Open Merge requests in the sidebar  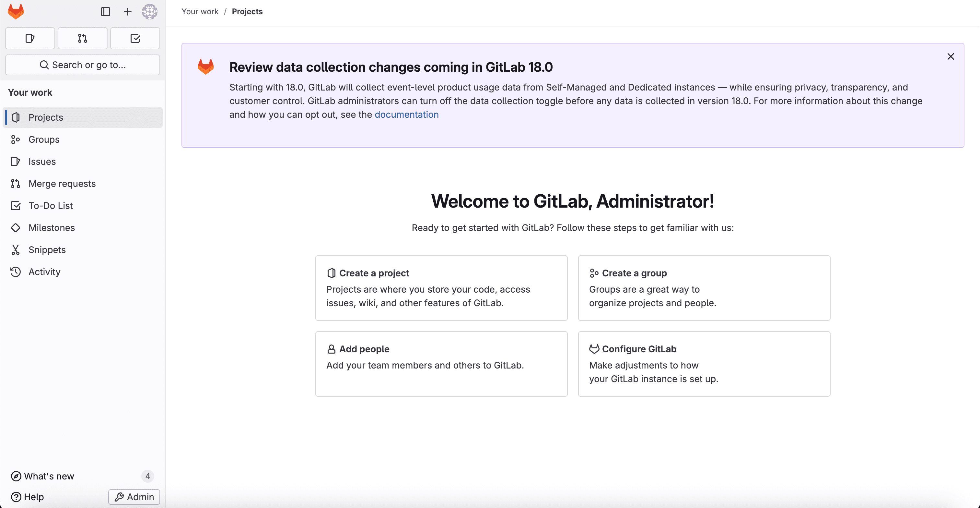83,184
